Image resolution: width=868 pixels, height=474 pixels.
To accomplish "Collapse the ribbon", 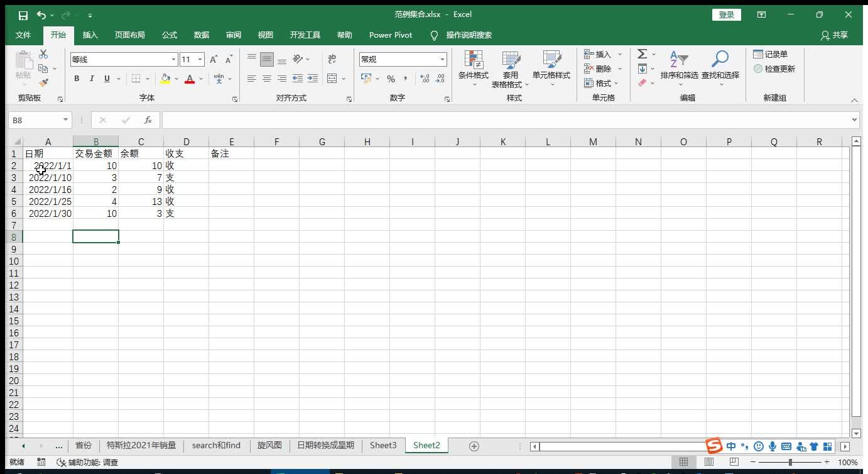I will pos(854,100).
